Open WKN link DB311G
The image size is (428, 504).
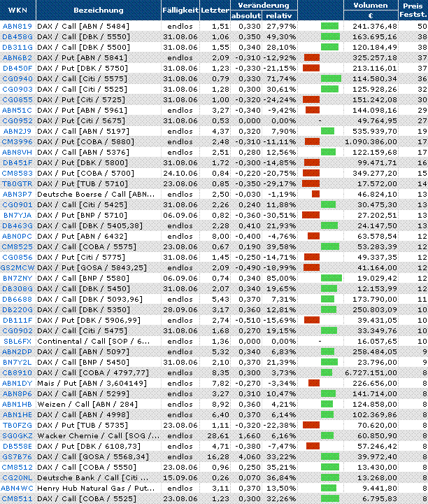[x=17, y=48]
